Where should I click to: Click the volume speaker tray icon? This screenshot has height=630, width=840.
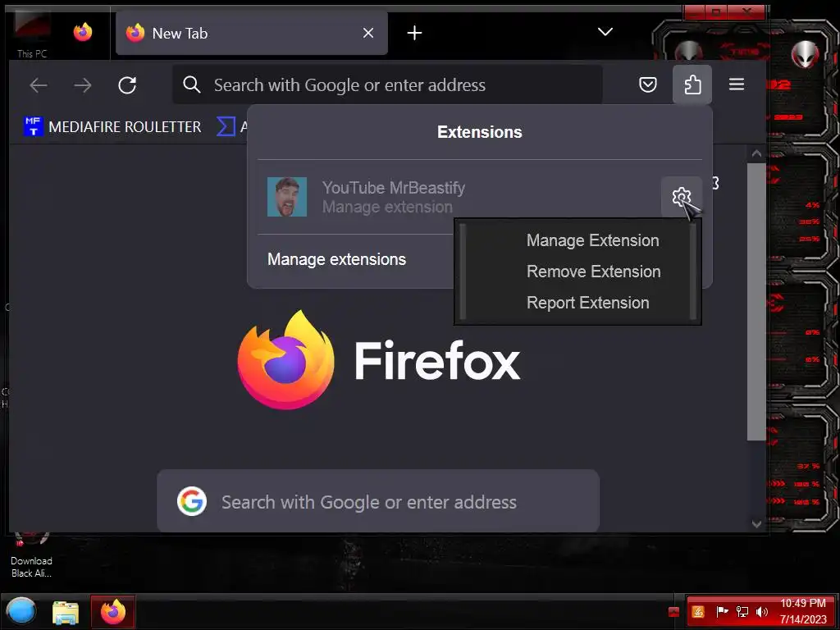[x=762, y=612]
